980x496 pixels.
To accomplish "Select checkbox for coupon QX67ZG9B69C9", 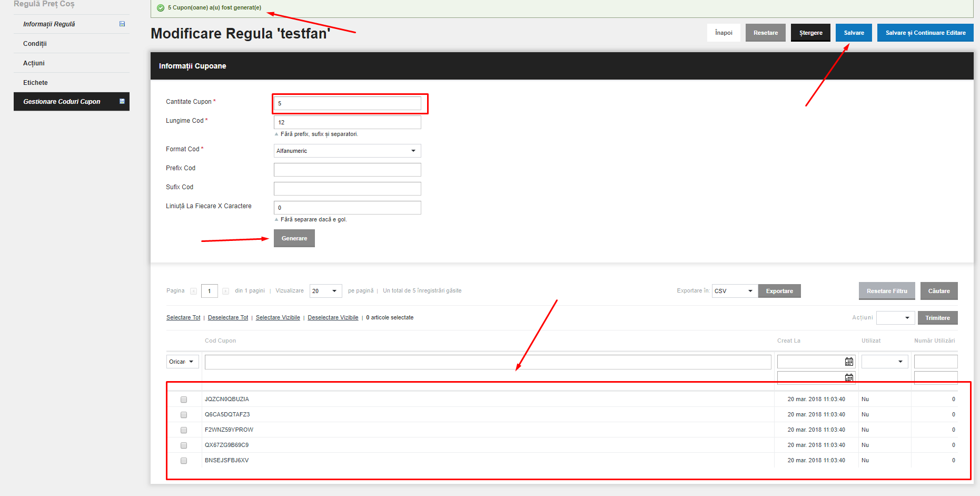I will pos(184,445).
